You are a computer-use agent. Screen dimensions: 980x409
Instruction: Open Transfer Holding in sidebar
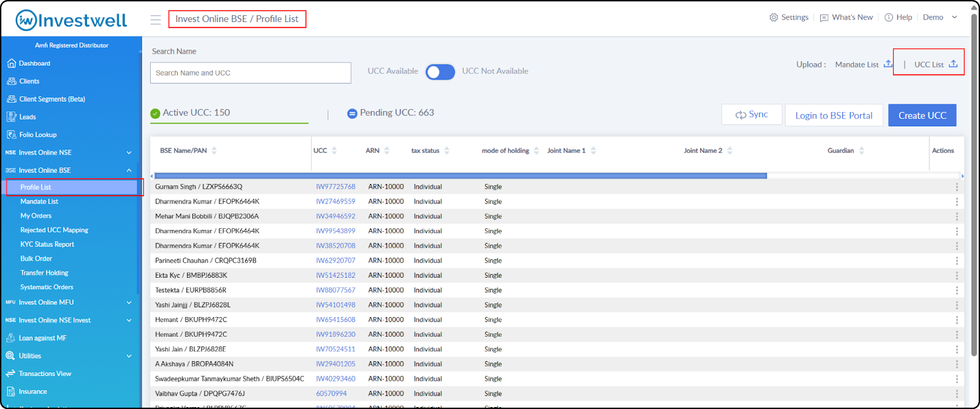click(44, 273)
